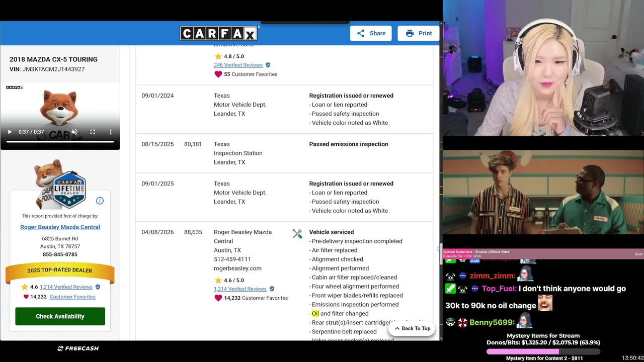Click verified checkmark next to sidebar reviews
Viewport: 644px width, 362px height.
tap(98, 287)
